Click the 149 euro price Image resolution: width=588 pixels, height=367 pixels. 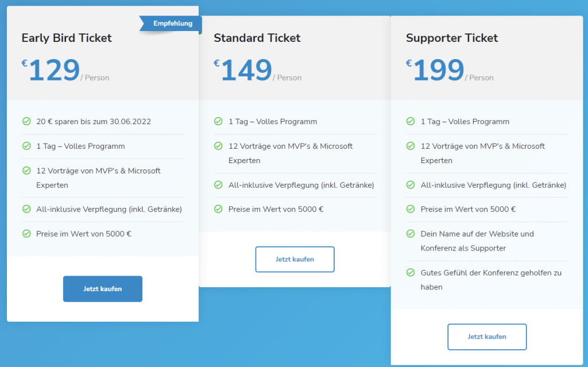point(246,71)
